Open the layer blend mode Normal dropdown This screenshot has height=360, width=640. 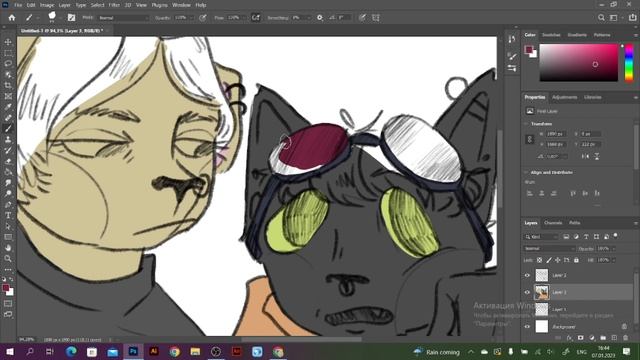coord(549,248)
